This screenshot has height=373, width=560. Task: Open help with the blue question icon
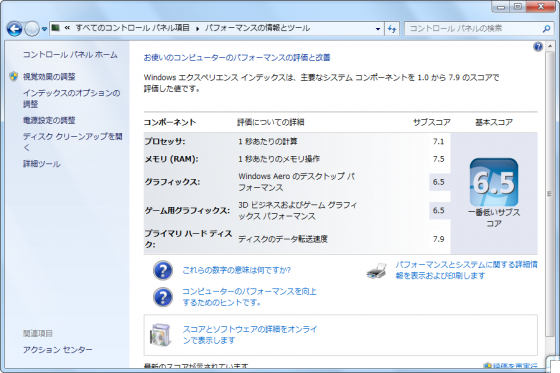(538, 47)
